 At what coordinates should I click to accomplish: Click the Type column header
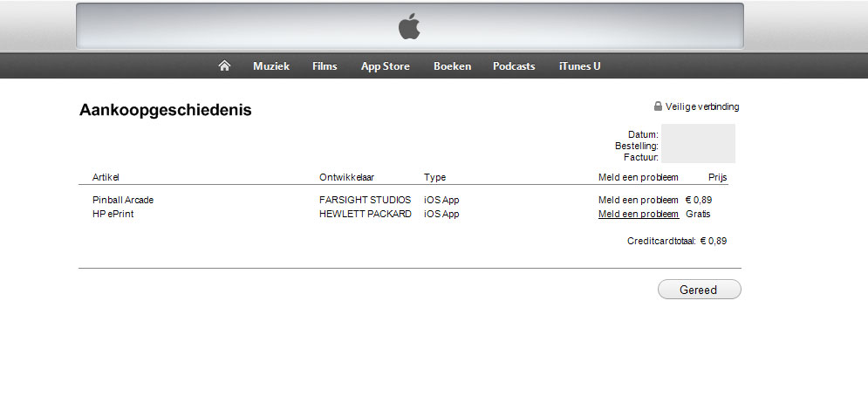click(434, 178)
